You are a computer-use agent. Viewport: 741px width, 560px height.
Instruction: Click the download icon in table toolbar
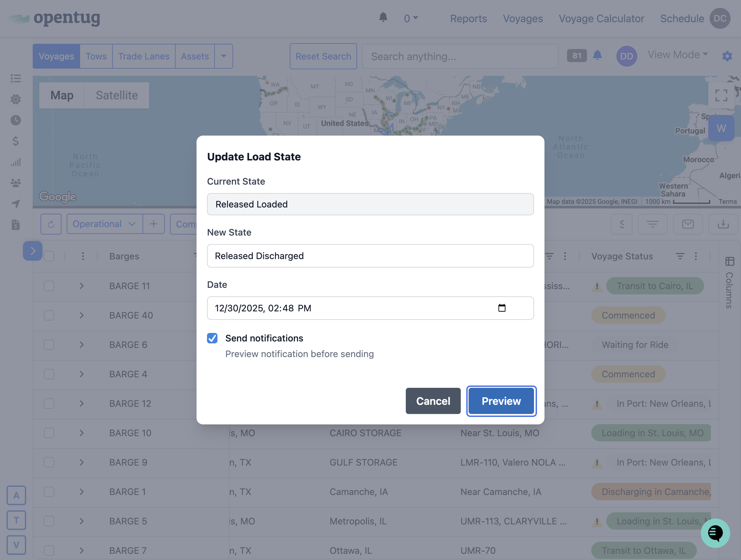pos(723,224)
